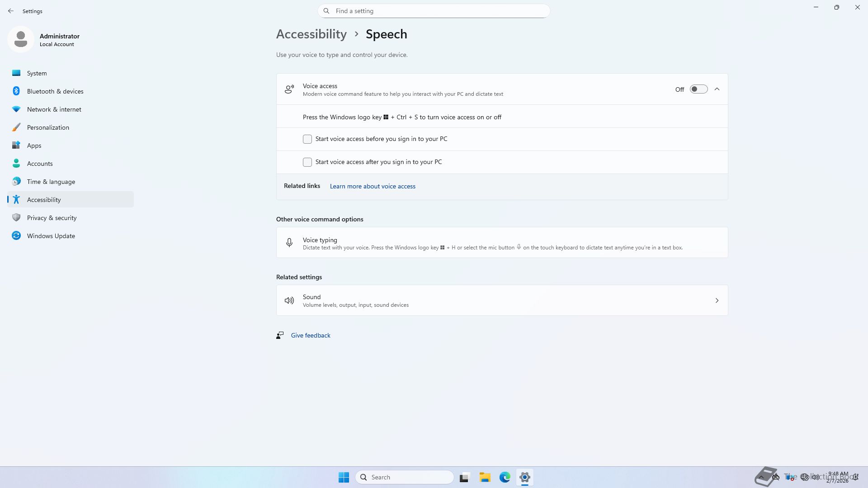Click the back arrow in Settings
This screenshot has height=488, width=868.
coord(11,11)
